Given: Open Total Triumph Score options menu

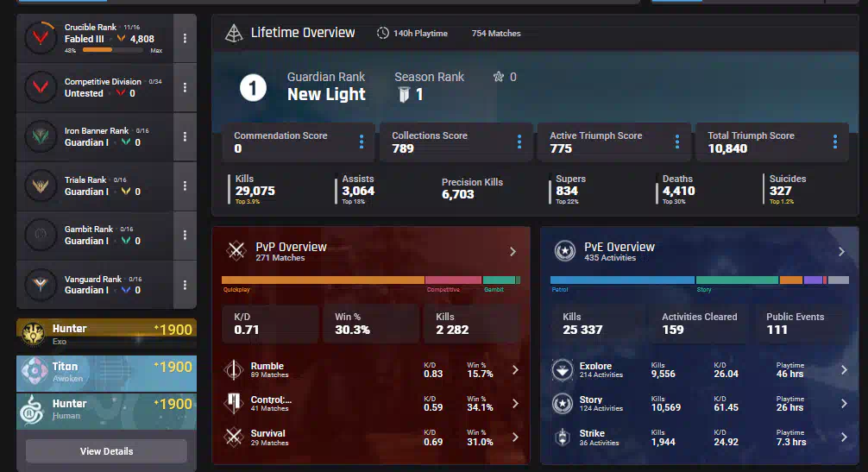Looking at the screenshot, I should pyautogui.click(x=835, y=142).
